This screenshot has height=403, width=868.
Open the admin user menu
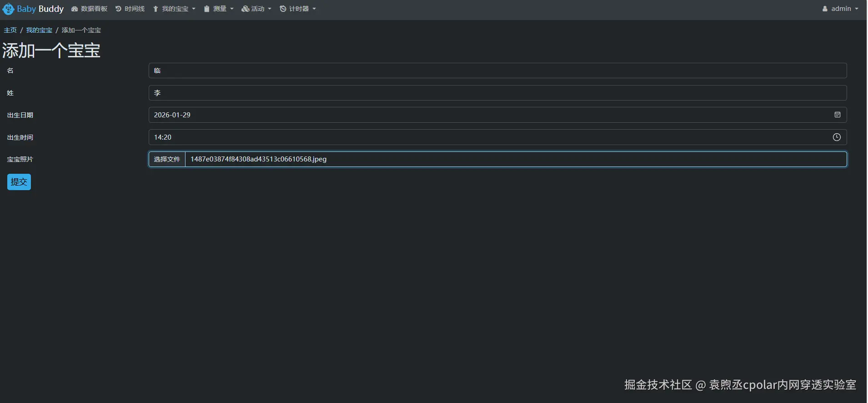(840, 9)
